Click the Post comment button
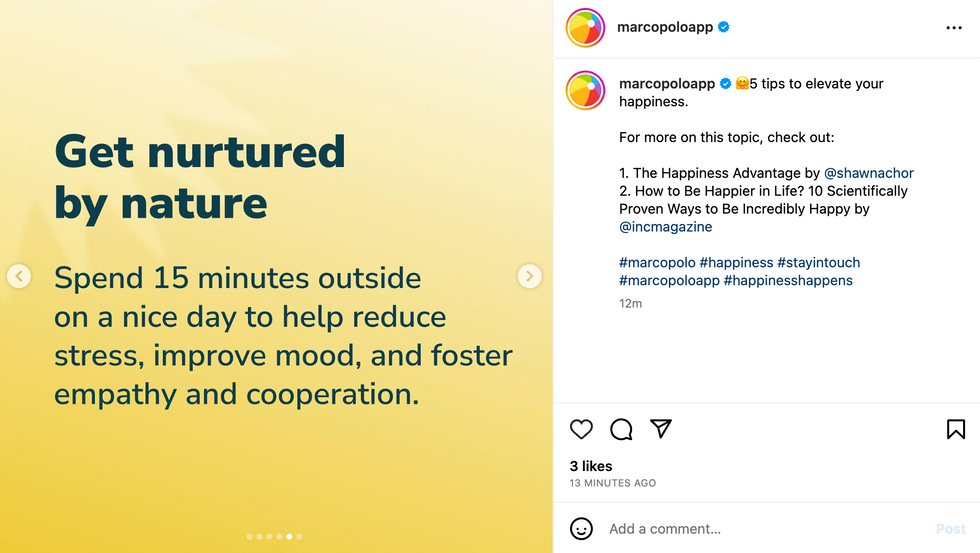Viewport: 980px width, 553px height. pyautogui.click(x=950, y=528)
